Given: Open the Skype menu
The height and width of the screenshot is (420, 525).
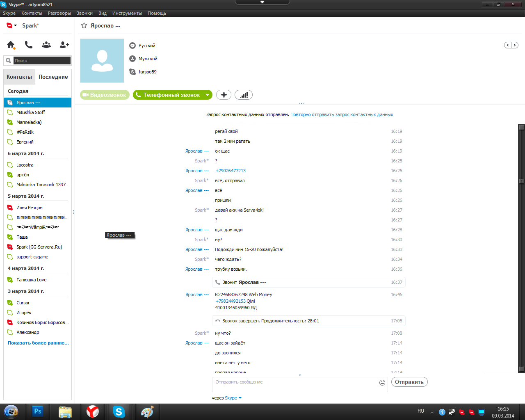Looking at the screenshot, I should point(9,13).
